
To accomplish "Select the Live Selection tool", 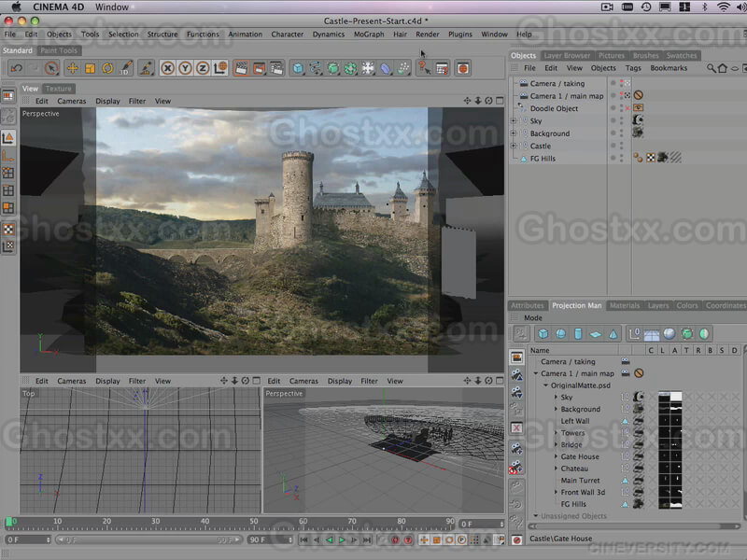I will pyautogui.click(x=51, y=68).
